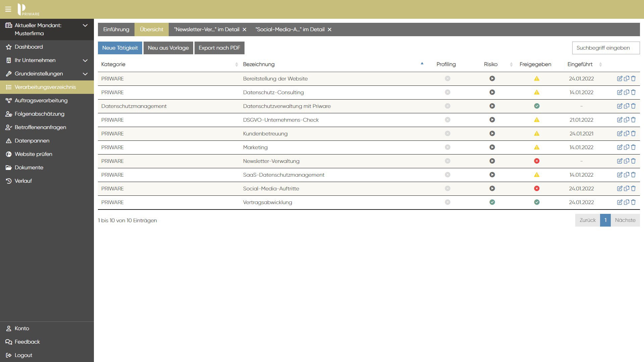Click copy icon for Marketing row
The image size is (644, 362).
[626, 147]
